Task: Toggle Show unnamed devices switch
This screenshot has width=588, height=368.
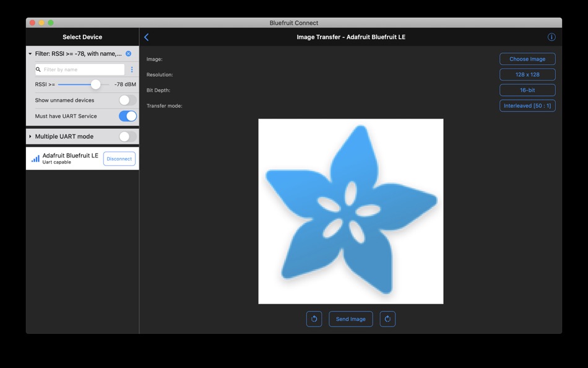Action: tap(128, 100)
